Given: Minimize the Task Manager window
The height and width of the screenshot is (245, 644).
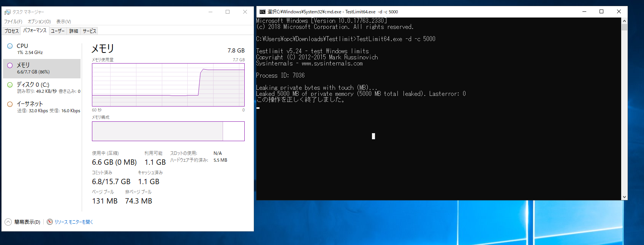Looking at the screenshot, I should (x=210, y=12).
